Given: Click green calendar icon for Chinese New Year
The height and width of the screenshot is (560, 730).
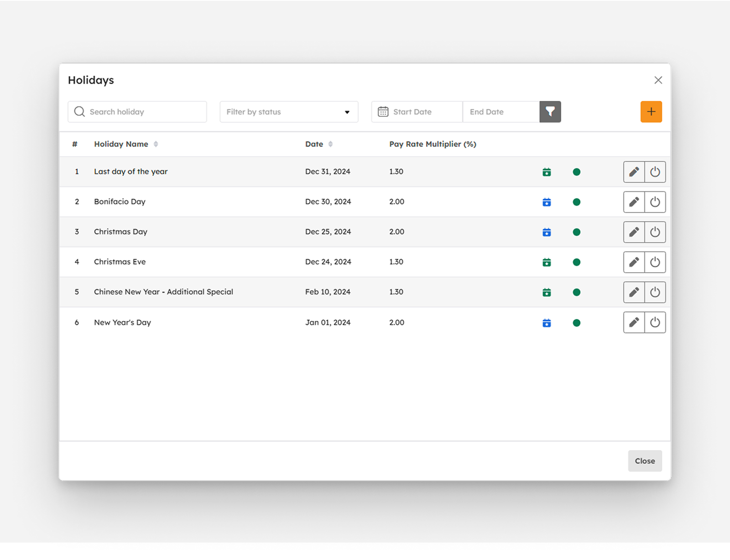Looking at the screenshot, I should (547, 292).
